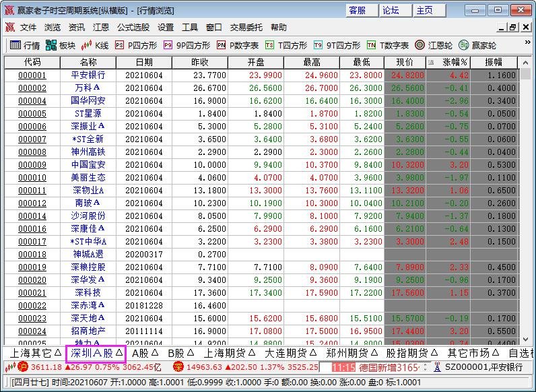Switch to the B股 market tab
The height and width of the screenshot is (392, 536).
pos(181,353)
